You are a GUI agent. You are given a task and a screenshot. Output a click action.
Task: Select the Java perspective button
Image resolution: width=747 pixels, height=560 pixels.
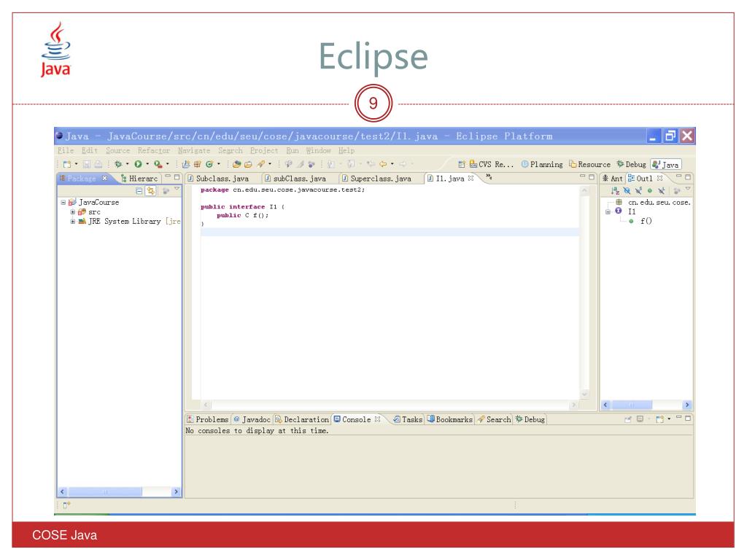(665, 165)
